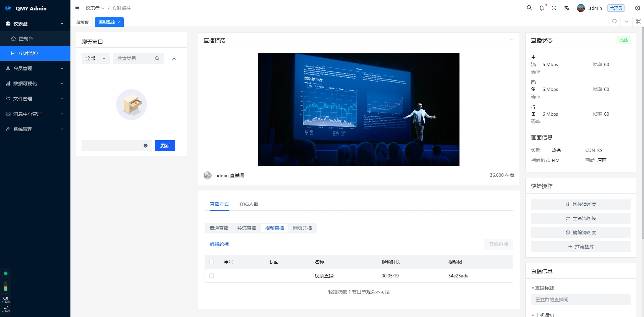The height and width of the screenshot is (317, 644).
Task: Open the tab bar chevron dropdown
Action: pos(627,21)
